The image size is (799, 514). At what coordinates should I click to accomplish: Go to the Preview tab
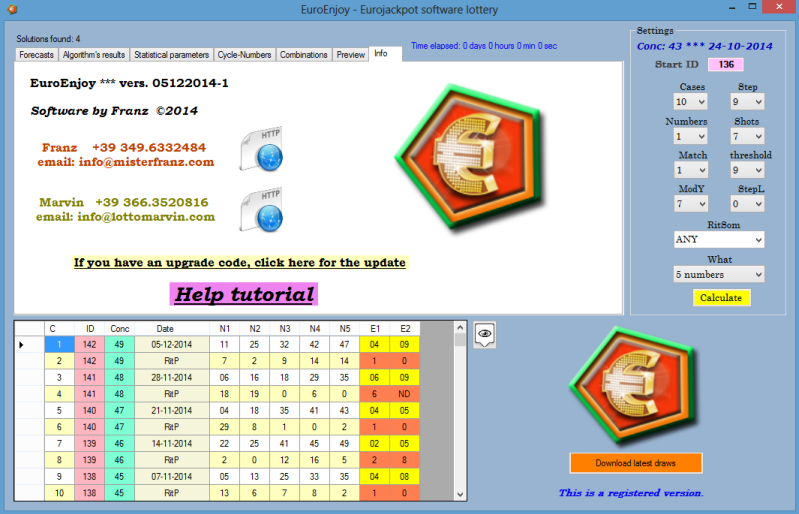point(351,55)
